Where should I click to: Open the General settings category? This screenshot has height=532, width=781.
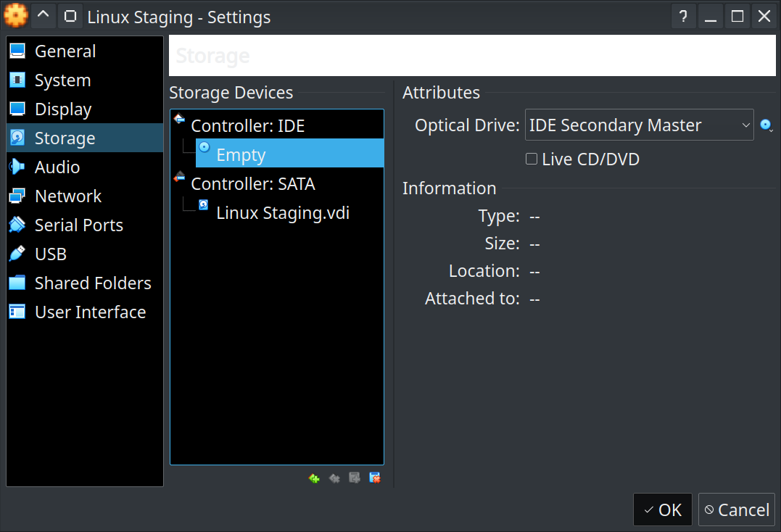click(65, 51)
